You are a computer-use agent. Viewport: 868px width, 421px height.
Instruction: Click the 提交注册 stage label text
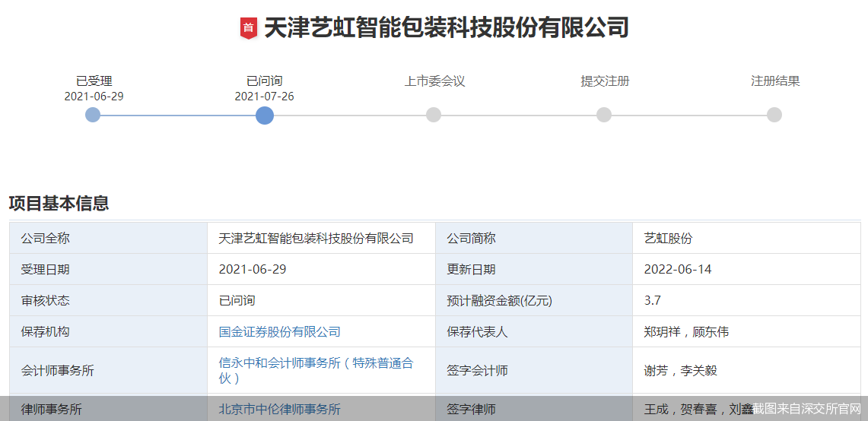tap(605, 81)
